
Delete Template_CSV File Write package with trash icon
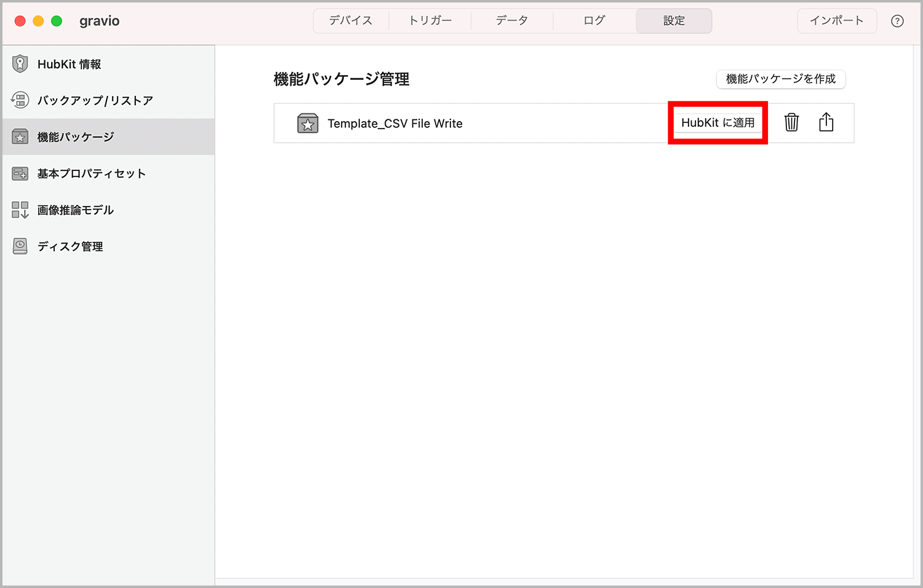pos(791,122)
